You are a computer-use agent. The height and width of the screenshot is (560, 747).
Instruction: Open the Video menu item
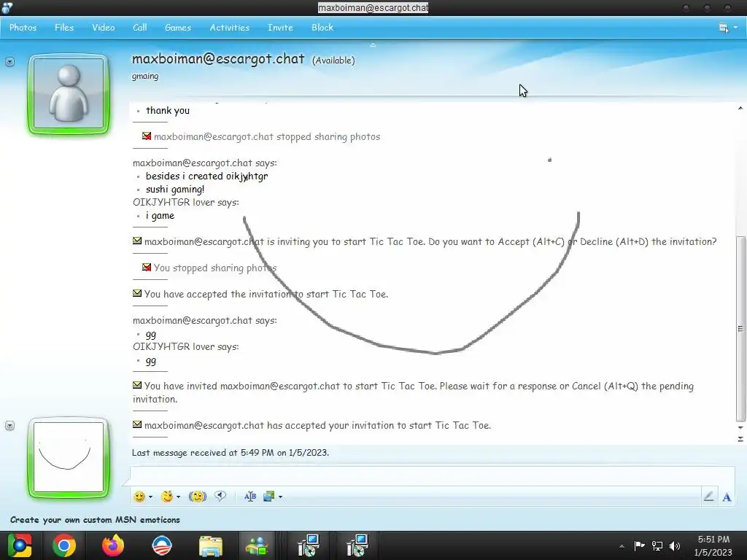[x=104, y=28]
